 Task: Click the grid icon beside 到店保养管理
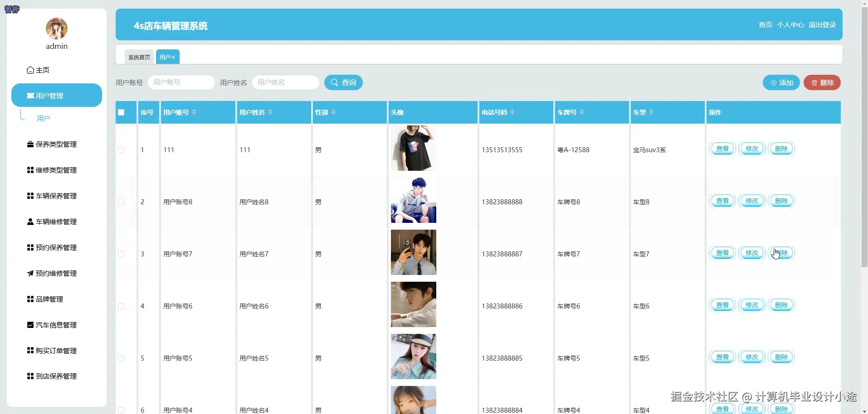click(x=30, y=376)
